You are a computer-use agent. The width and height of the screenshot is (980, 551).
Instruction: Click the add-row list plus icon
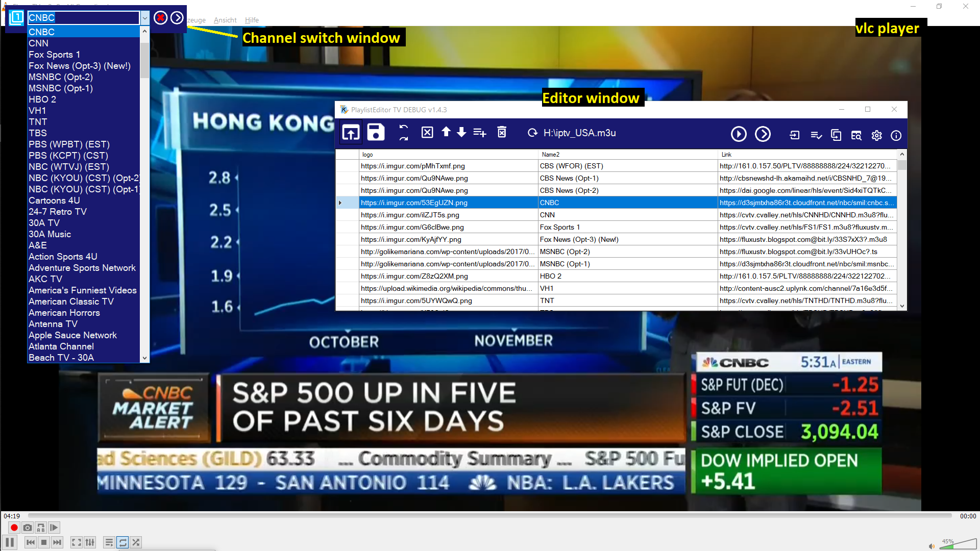click(x=479, y=133)
